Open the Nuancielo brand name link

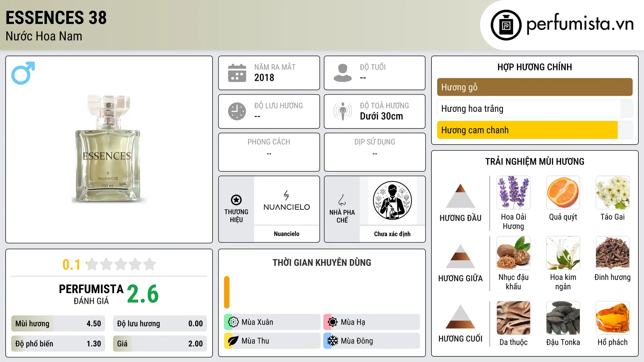pyautogui.click(x=286, y=234)
